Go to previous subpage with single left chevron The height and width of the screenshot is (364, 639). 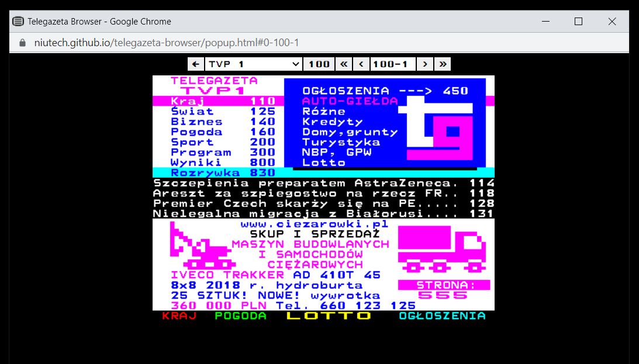(361, 64)
